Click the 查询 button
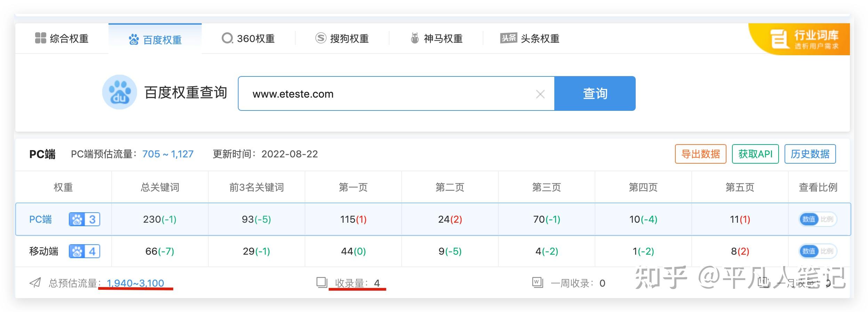The height and width of the screenshot is (312, 868). tap(595, 93)
